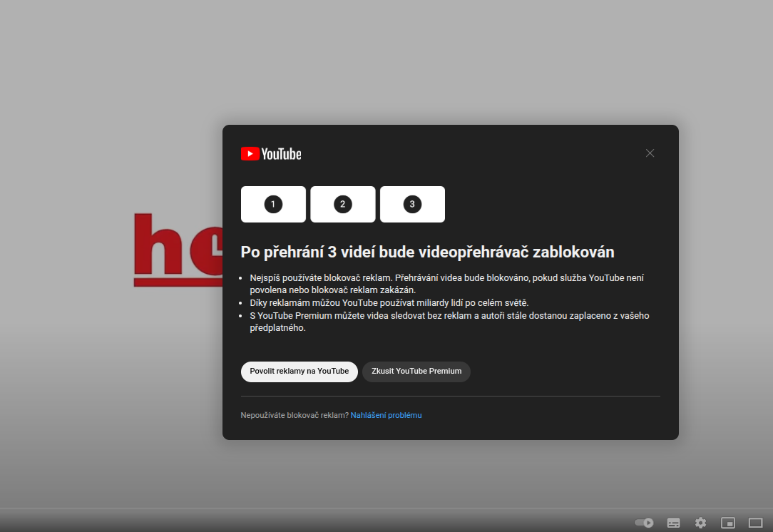Open the "Nahlášení problému" link

386,415
